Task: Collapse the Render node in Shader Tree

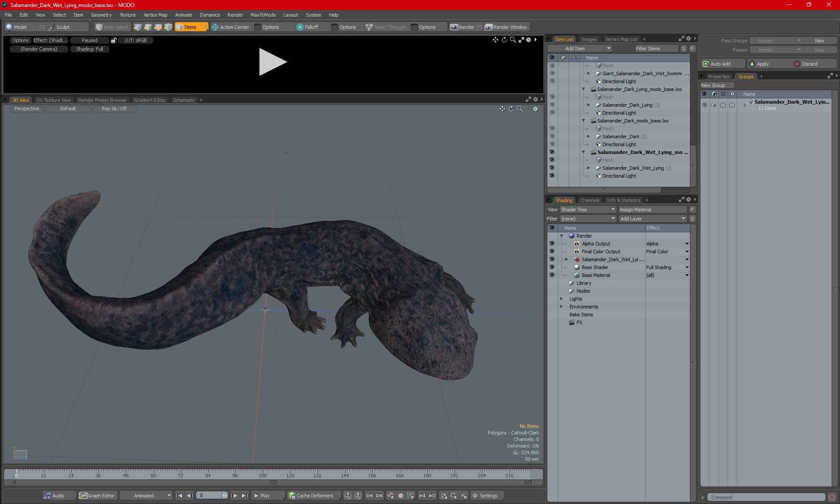Action: coord(562,236)
